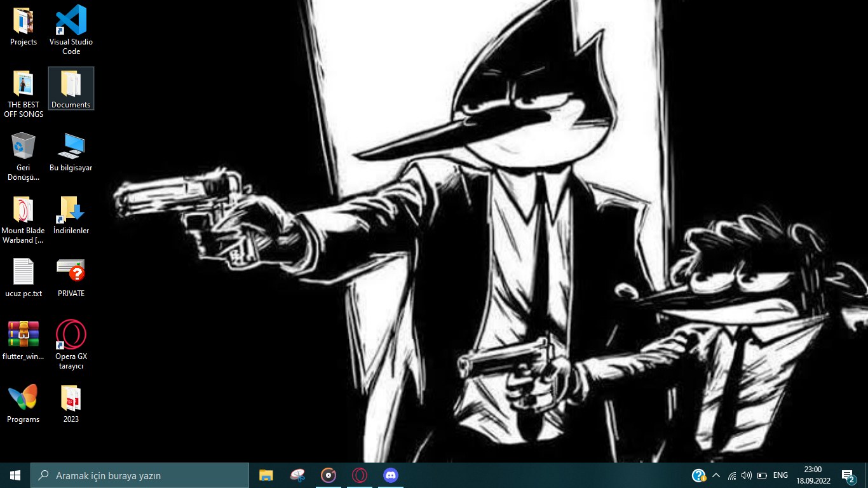The height and width of the screenshot is (488, 868).
Task: Open the notification center with 2 notifications
Action: pyautogui.click(x=848, y=475)
